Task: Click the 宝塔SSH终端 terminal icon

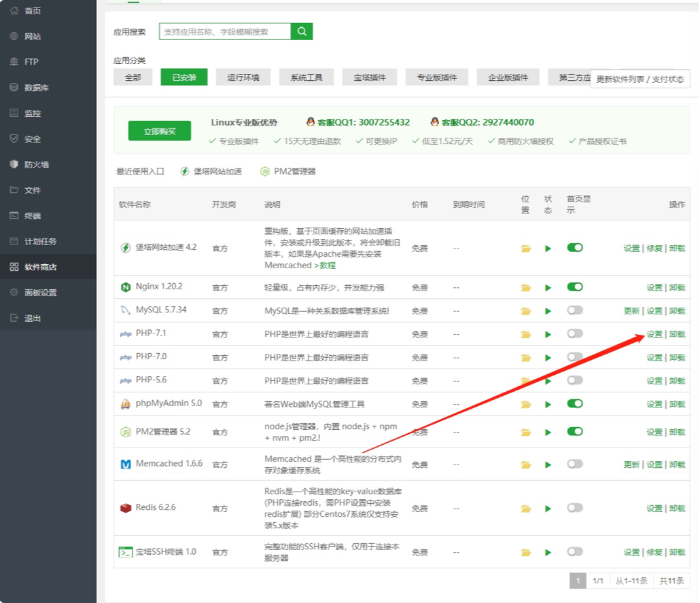Action: pos(126,552)
